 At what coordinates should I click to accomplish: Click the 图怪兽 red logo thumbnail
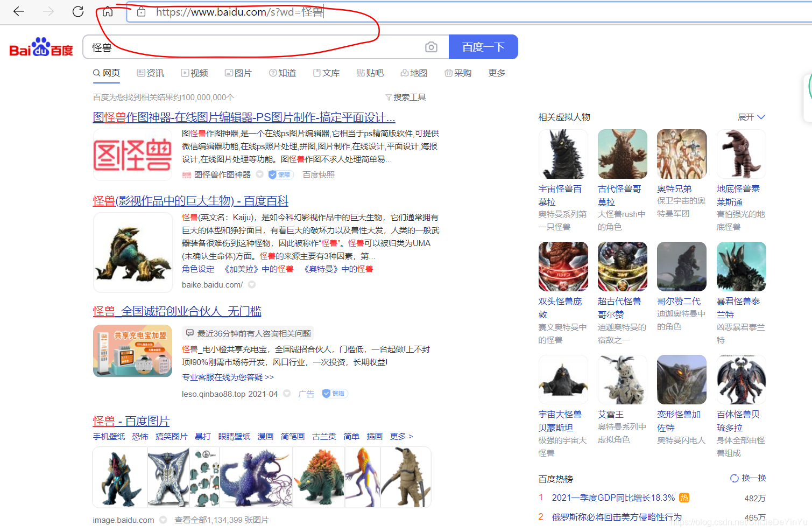click(x=132, y=155)
